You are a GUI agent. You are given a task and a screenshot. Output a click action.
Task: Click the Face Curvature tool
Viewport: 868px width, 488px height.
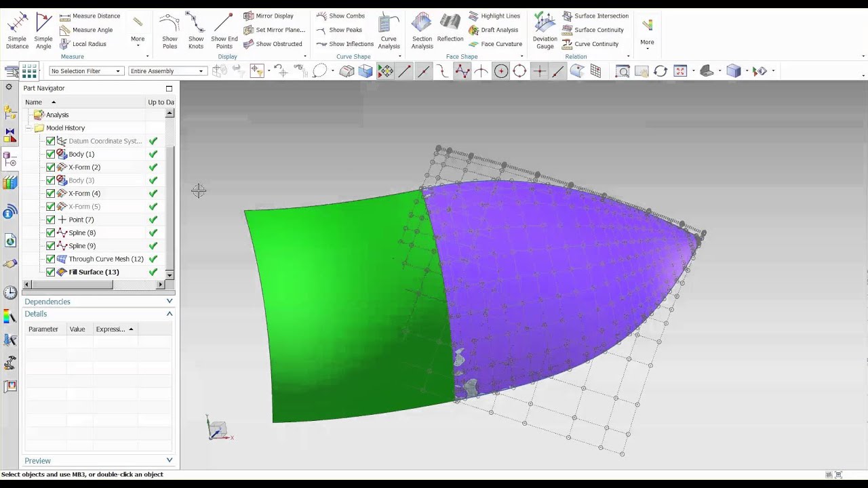[495, 44]
